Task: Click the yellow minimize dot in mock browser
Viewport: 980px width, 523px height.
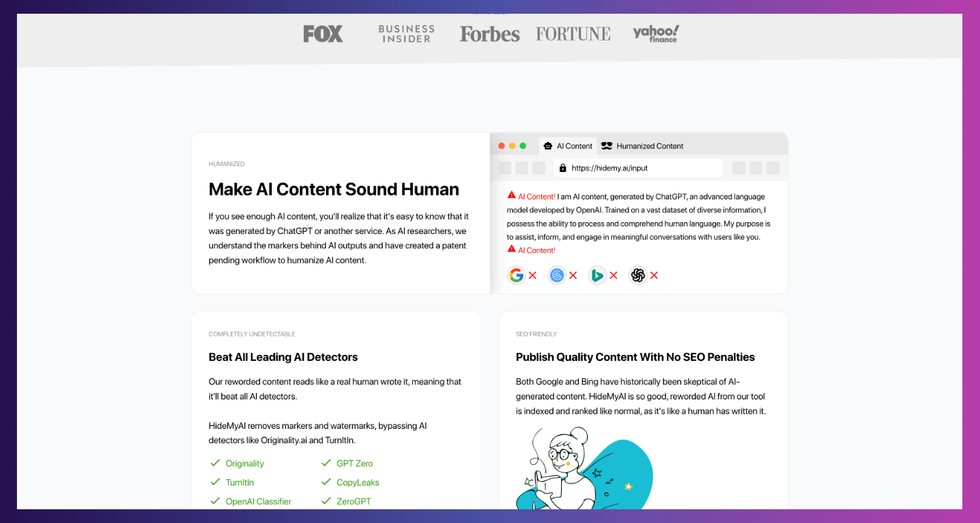Action: pyautogui.click(x=512, y=146)
